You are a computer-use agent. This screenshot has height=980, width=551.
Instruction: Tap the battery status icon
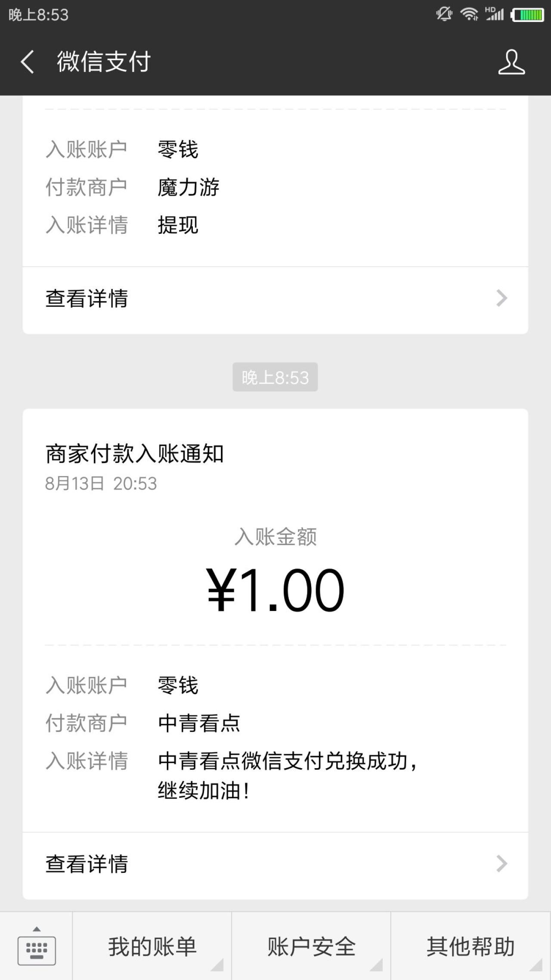(x=528, y=15)
